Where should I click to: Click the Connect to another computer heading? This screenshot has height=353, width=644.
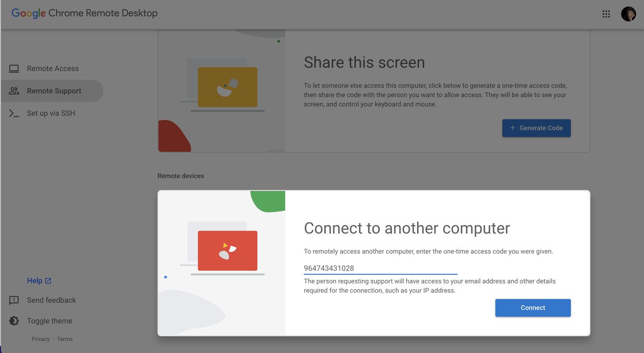coord(407,228)
